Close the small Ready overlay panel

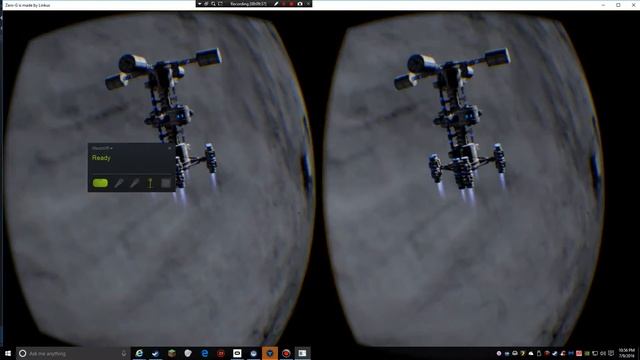pos(170,148)
